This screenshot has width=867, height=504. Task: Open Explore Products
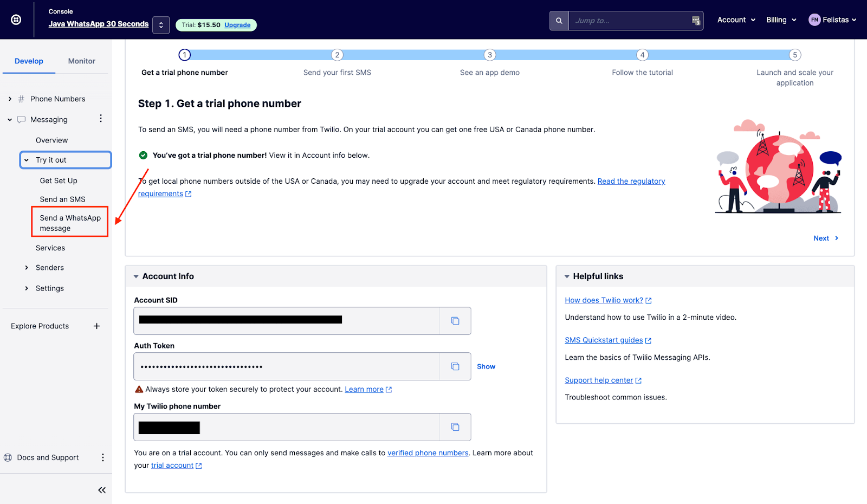[x=40, y=326]
